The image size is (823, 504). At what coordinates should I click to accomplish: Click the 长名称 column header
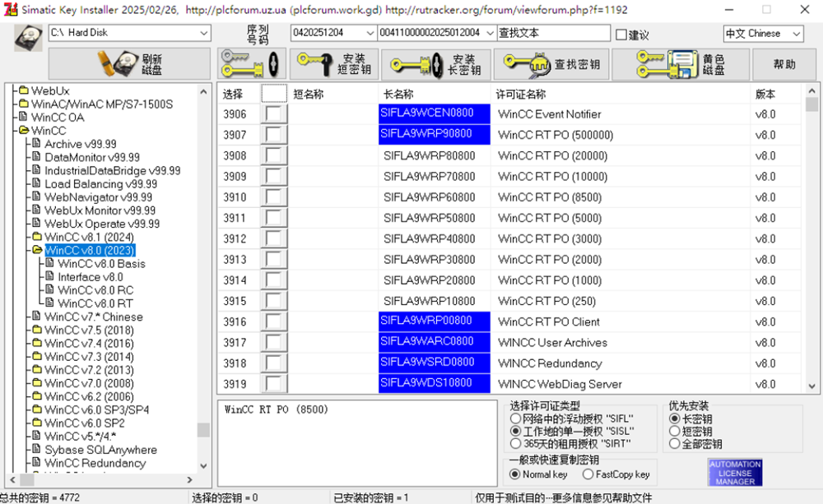398,94
